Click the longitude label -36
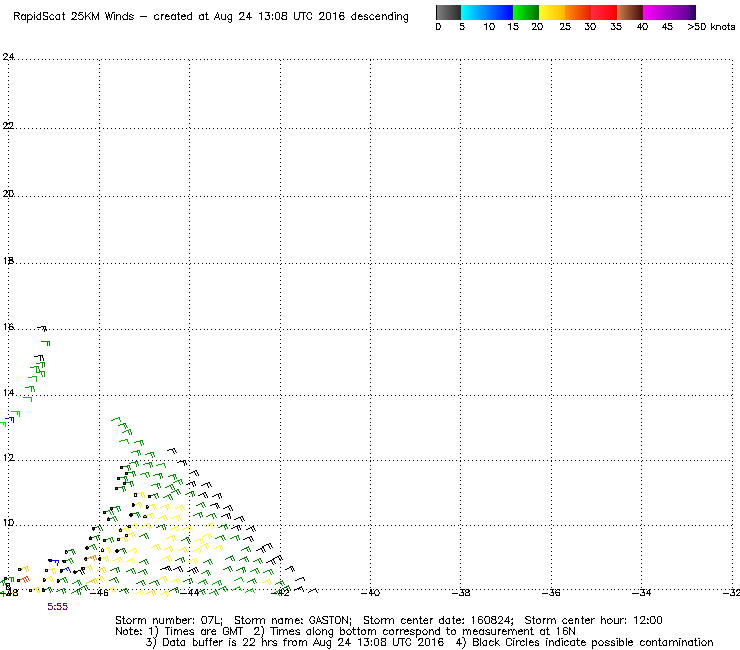This screenshot has height=650, width=740. pyautogui.click(x=551, y=592)
